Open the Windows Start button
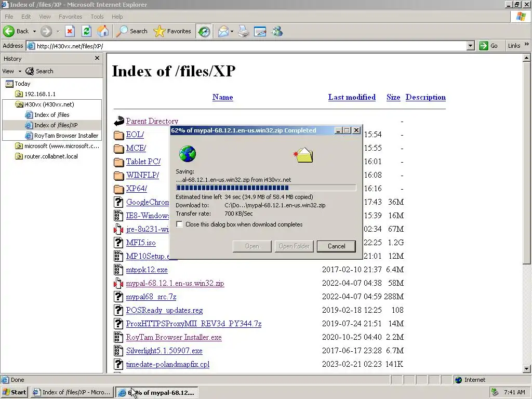The width and height of the screenshot is (532, 399). (14, 392)
